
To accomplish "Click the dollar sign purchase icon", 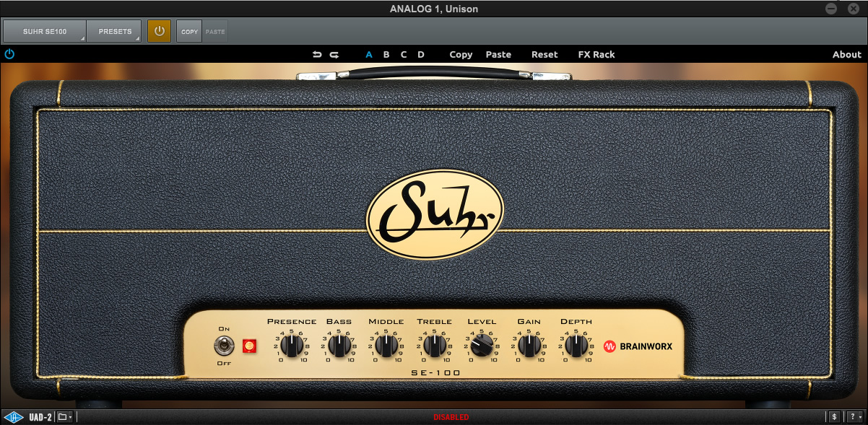I will (x=835, y=417).
